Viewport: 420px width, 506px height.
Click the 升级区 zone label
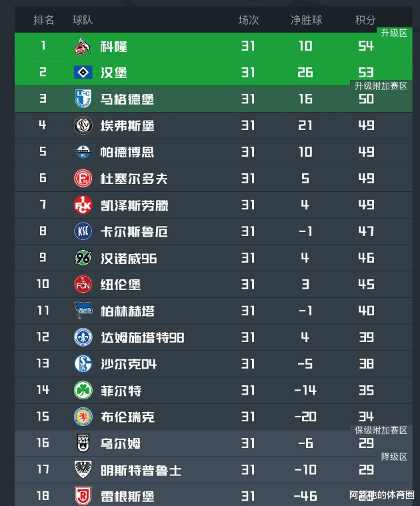tap(394, 33)
